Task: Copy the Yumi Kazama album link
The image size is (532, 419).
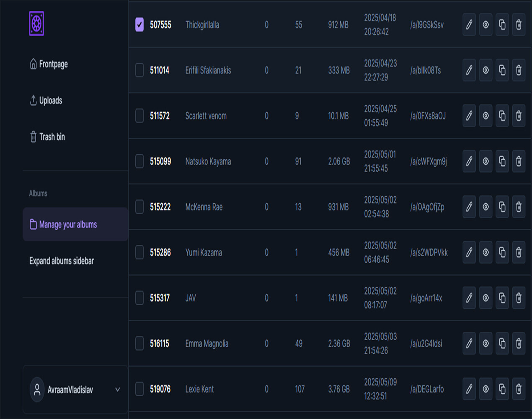Action: (502, 252)
